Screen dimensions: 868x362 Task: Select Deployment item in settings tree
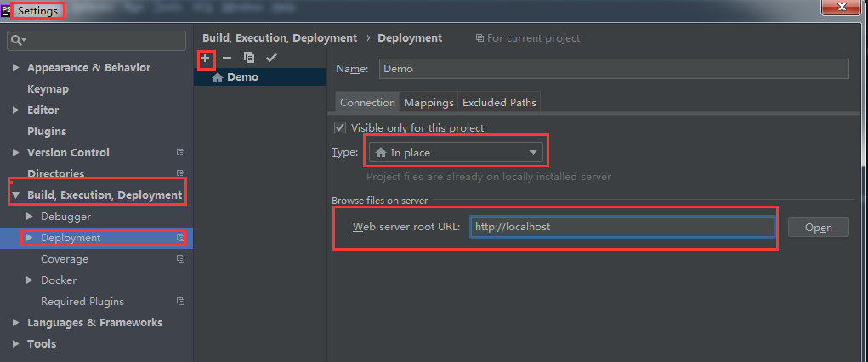click(96, 238)
